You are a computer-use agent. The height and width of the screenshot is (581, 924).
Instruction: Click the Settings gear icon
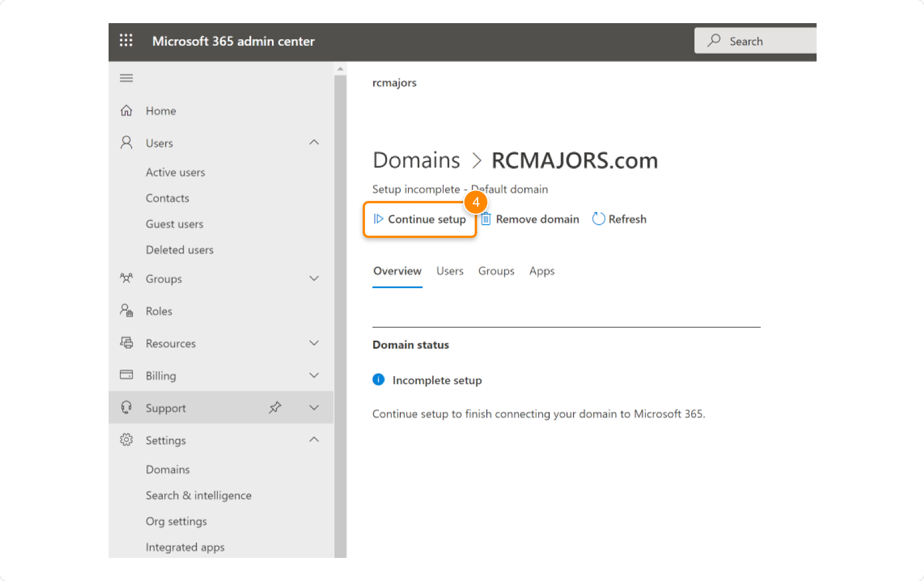pos(126,440)
